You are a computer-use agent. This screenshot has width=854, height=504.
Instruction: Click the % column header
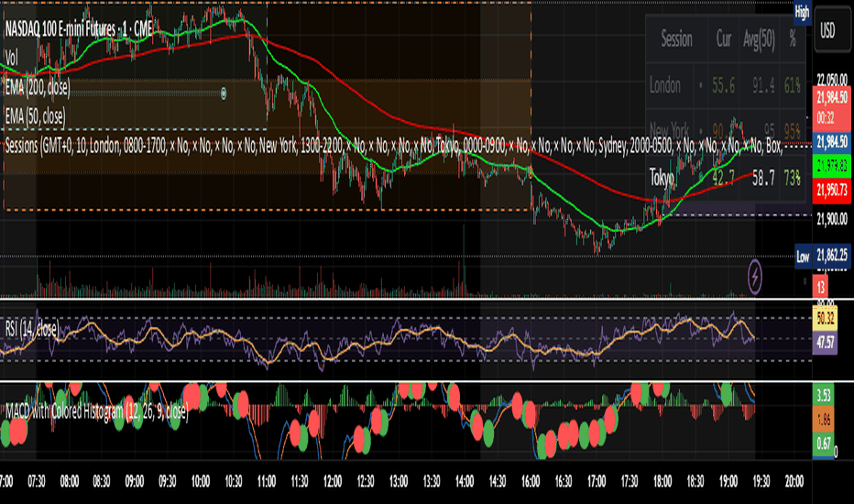793,39
